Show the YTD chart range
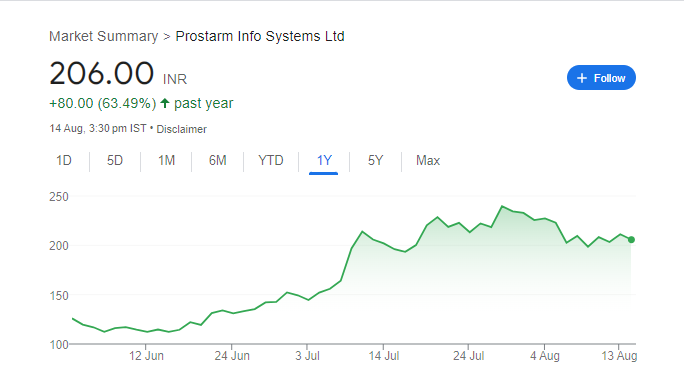Viewport: 684px width, 381px height. click(270, 161)
